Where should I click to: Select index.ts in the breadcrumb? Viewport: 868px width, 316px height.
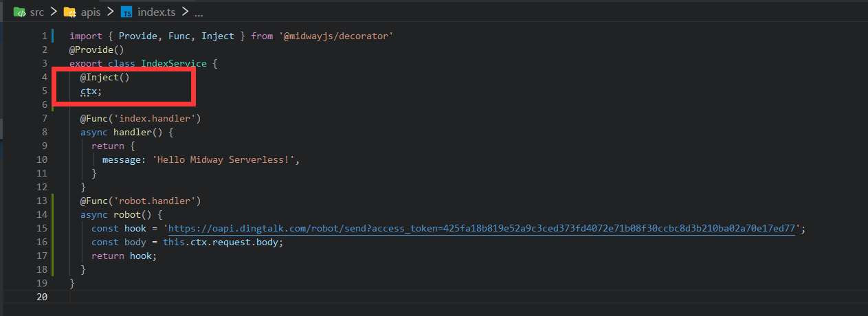[x=156, y=12]
